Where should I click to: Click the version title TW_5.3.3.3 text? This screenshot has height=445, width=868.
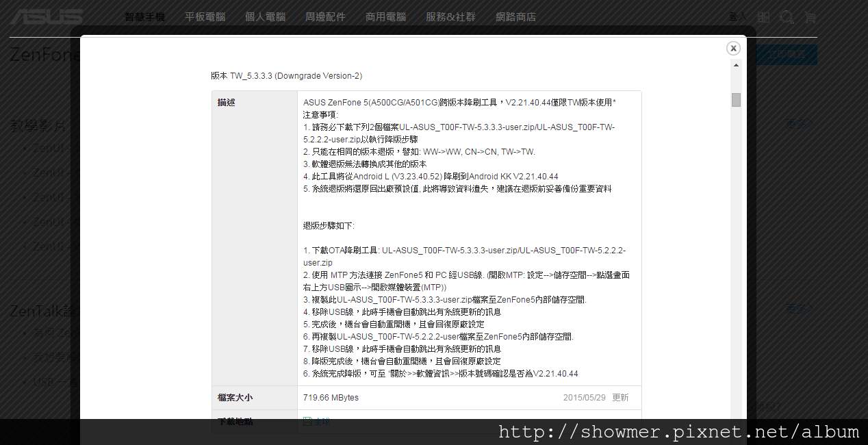click(286, 76)
